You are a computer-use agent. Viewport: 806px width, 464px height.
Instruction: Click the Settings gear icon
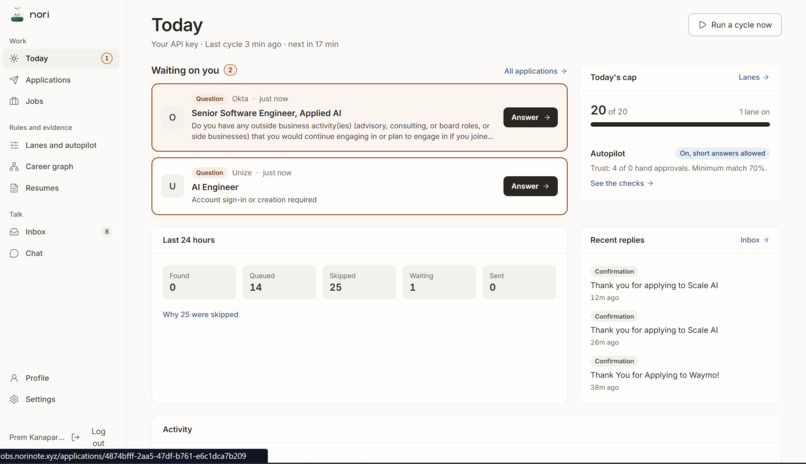[14, 399]
